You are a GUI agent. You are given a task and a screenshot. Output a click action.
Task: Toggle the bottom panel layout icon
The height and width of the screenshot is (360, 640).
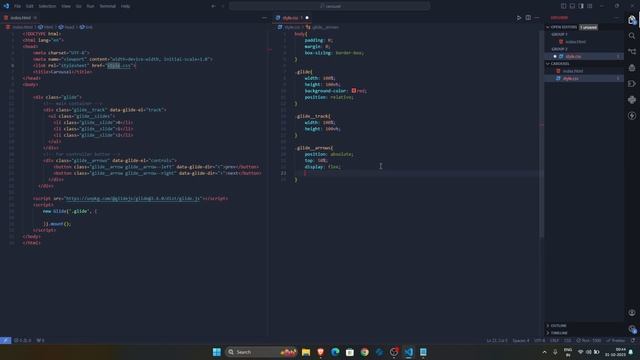572,6
